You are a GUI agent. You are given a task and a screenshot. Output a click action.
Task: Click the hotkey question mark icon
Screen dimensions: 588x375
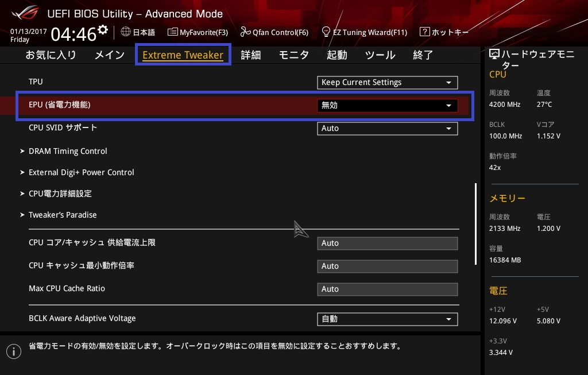point(424,32)
